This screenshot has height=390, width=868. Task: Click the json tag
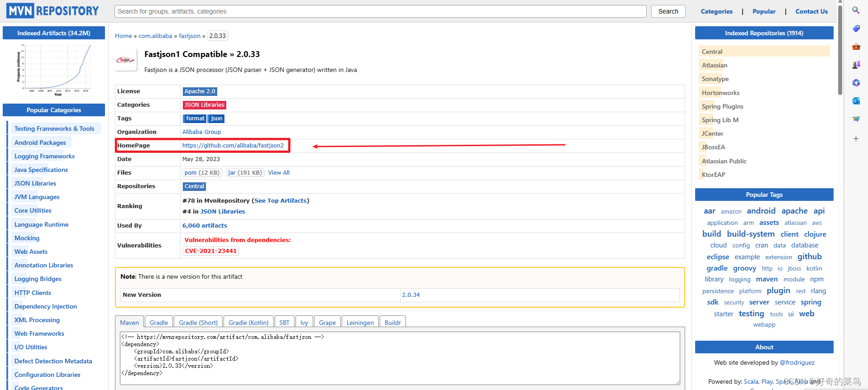tap(216, 119)
